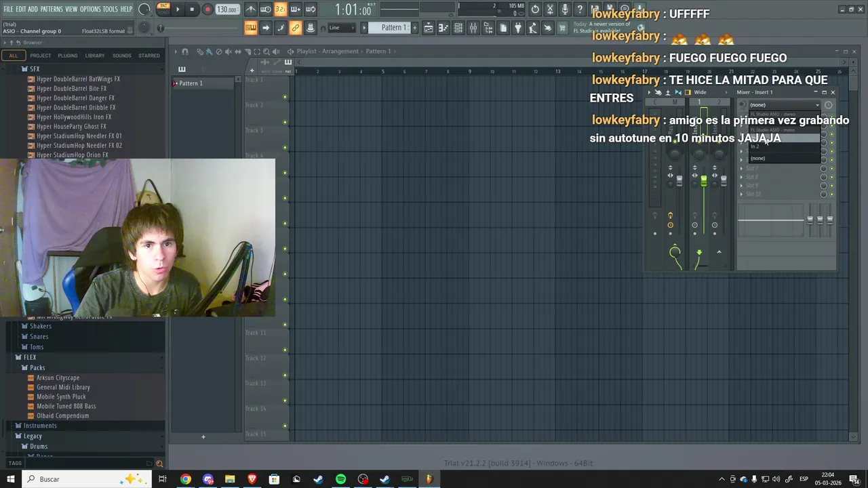
Task: Open the Mixer window icon
Action: pos(473,28)
